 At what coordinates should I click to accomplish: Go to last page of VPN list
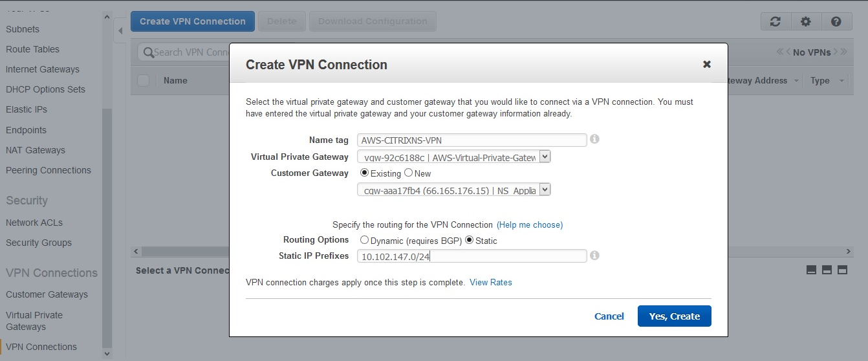(844, 52)
